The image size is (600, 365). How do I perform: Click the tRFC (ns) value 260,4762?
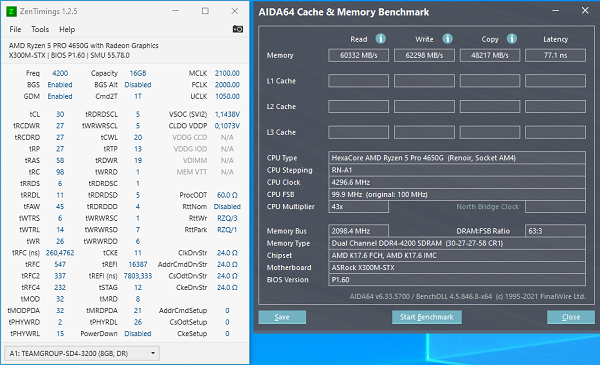pyautogui.click(x=60, y=253)
